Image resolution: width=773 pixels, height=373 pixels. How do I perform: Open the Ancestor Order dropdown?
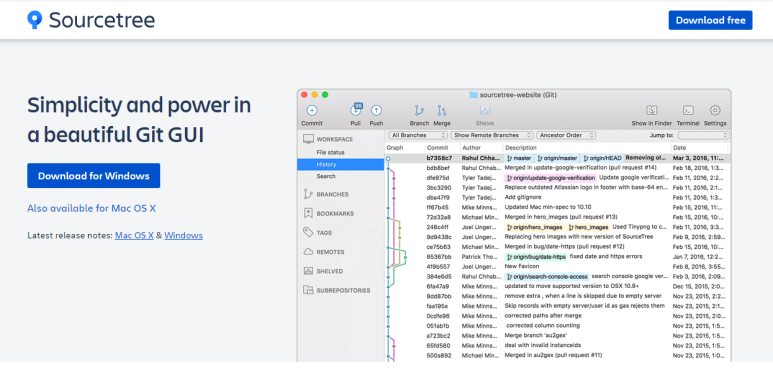click(x=566, y=135)
